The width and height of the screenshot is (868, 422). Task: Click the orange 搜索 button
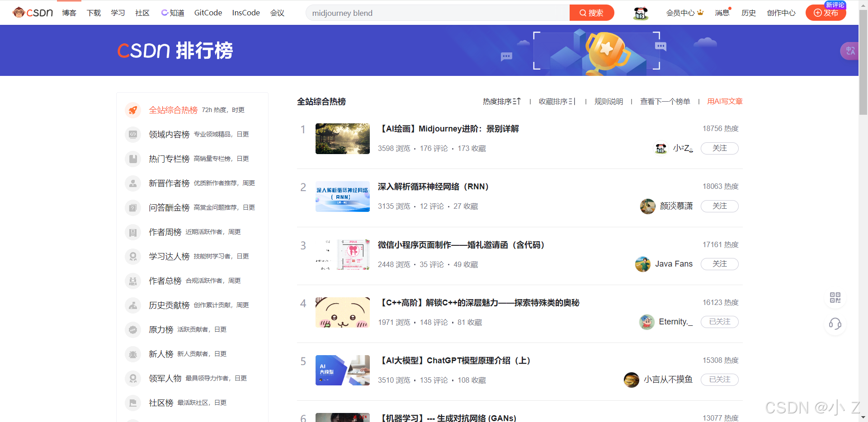pyautogui.click(x=591, y=13)
